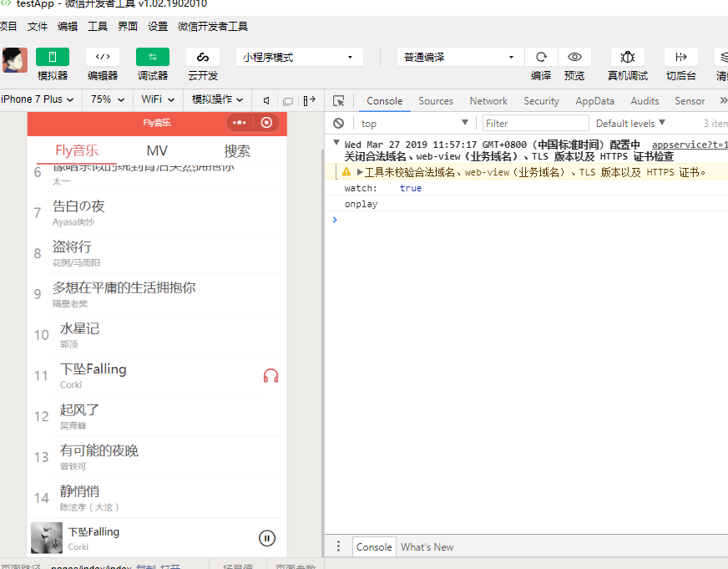Open the 模拟操作 dropdown

click(x=217, y=99)
